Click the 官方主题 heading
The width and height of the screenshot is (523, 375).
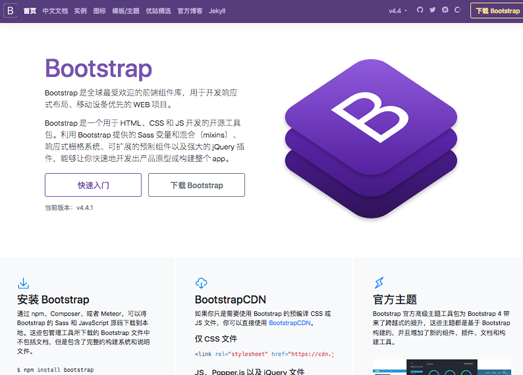pos(395,299)
